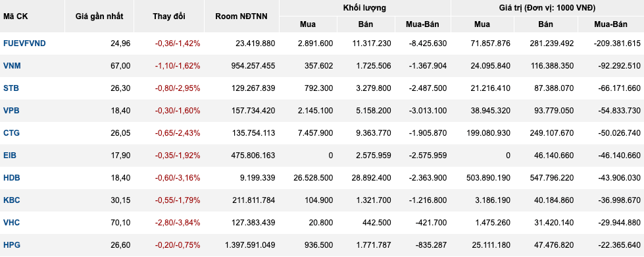The width and height of the screenshot is (644, 257).
Task: Click Giá trị (Đơn vị: 1000 VNĐ) header
Action: click(x=547, y=8)
